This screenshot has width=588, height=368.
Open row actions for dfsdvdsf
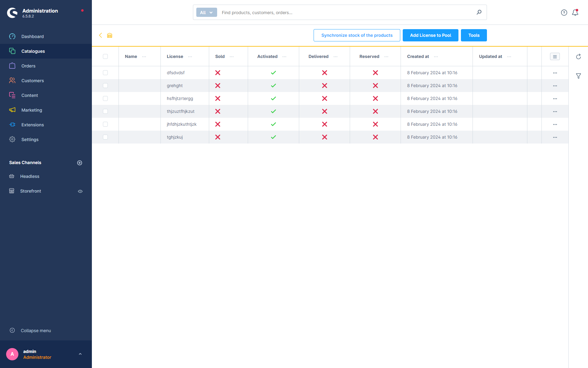[x=555, y=73]
